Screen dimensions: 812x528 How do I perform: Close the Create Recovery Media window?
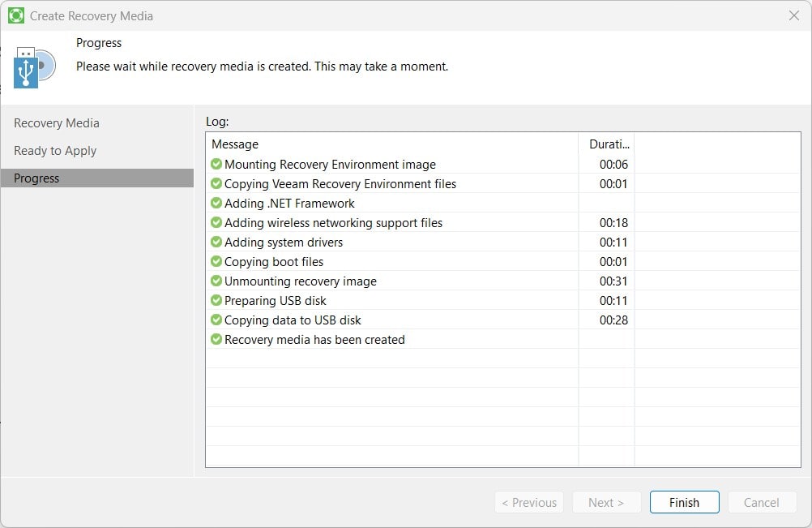pos(794,15)
